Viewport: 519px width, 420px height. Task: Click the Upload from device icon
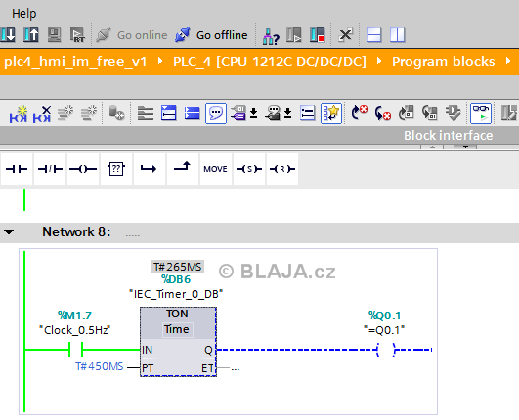pyautogui.click(x=31, y=35)
